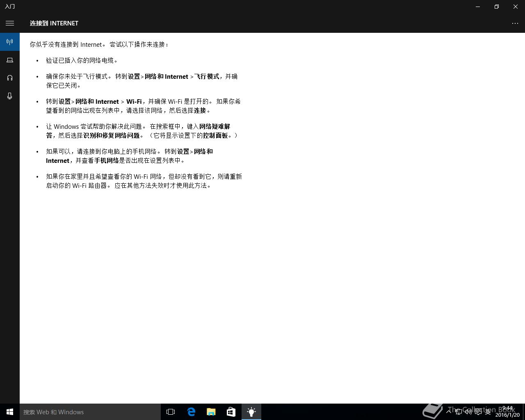Click the bold 控制面板 text
Viewport: 525px width, 420px height.
[x=215, y=135]
